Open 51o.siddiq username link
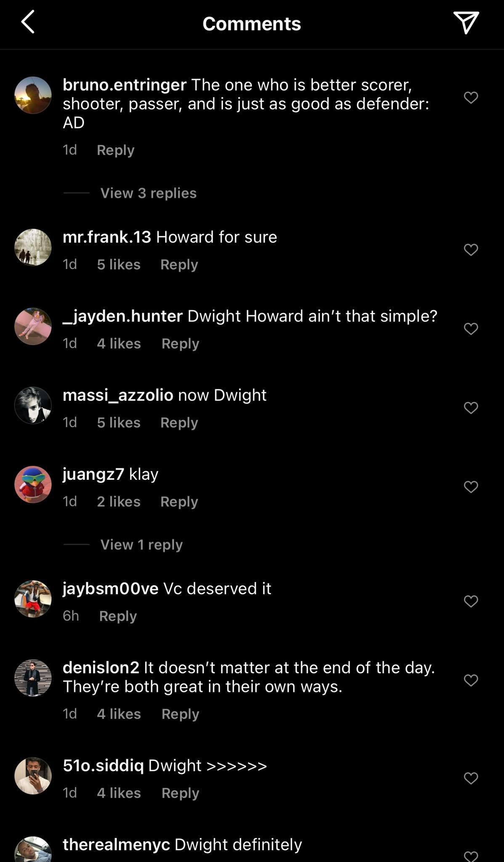The height and width of the screenshot is (862, 504). pyautogui.click(x=103, y=766)
